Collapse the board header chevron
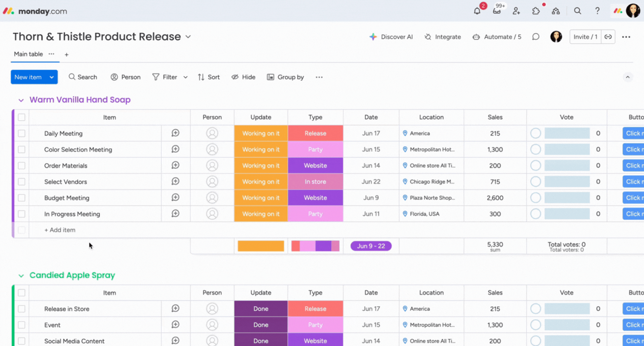 [x=628, y=77]
